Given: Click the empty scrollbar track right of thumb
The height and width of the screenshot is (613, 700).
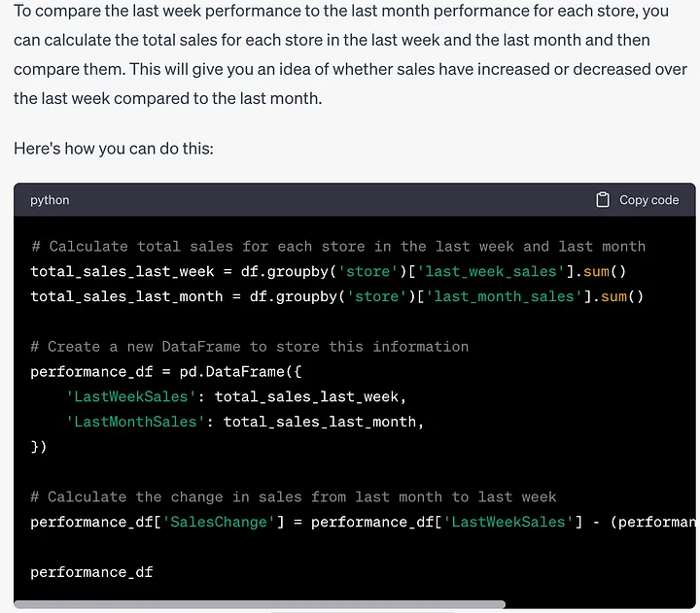Looking at the screenshot, I should [x=600, y=604].
